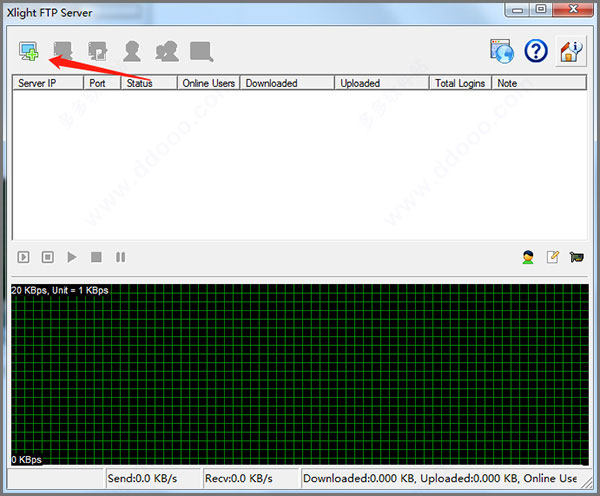Sort by the Total Logins column header
Image resolution: width=600 pixels, height=496 pixels.
coord(460,83)
